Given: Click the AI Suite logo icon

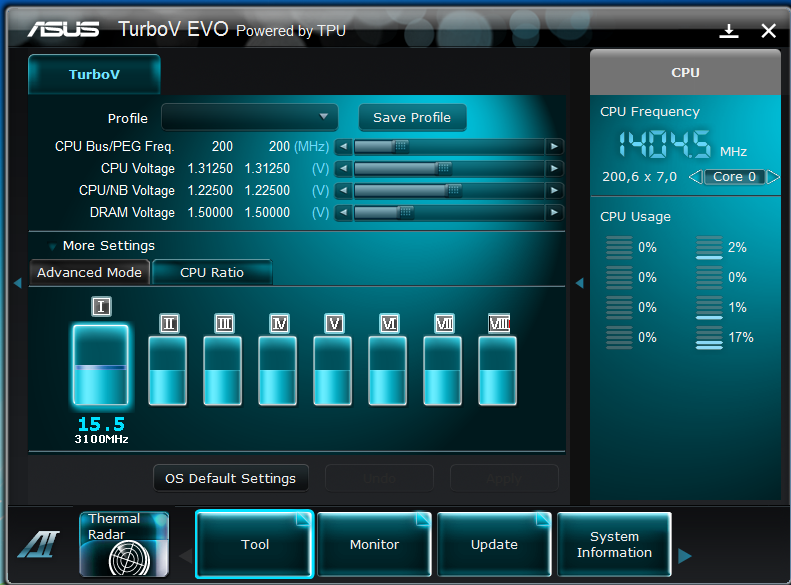Looking at the screenshot, I should click(39, 544).
